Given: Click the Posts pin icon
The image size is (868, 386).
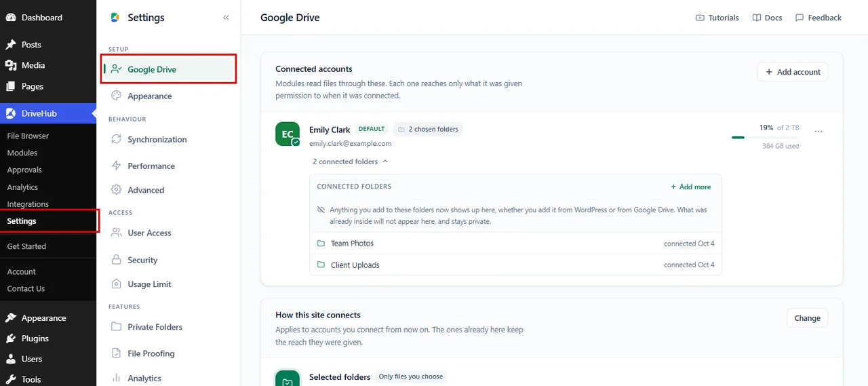Looking at the screenshot, I should pos(11,45).
